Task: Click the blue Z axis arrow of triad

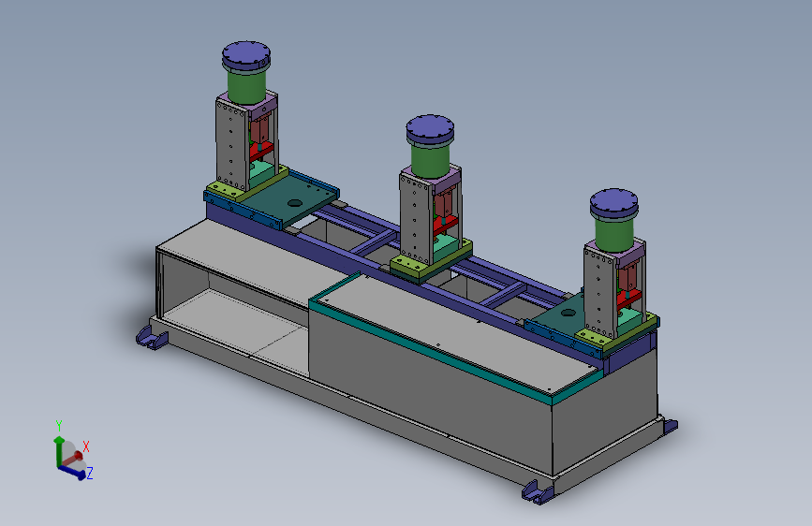Action: tap(72, 472)
